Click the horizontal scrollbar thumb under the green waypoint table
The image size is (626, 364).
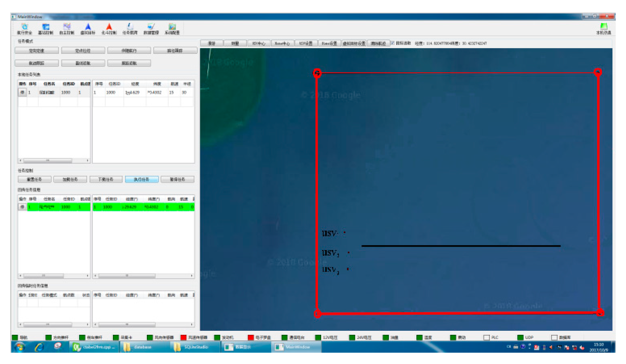[127, 276]
